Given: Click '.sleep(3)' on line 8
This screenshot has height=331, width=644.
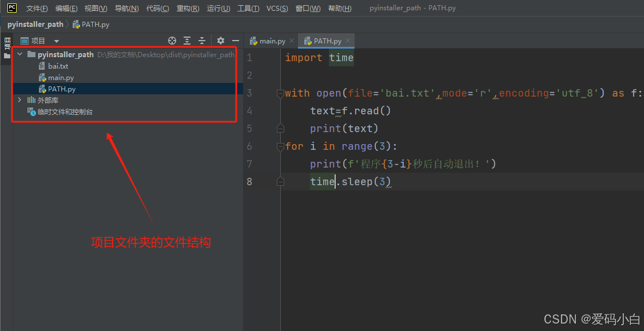Looking at the screenshot, I should click(364, 182).
